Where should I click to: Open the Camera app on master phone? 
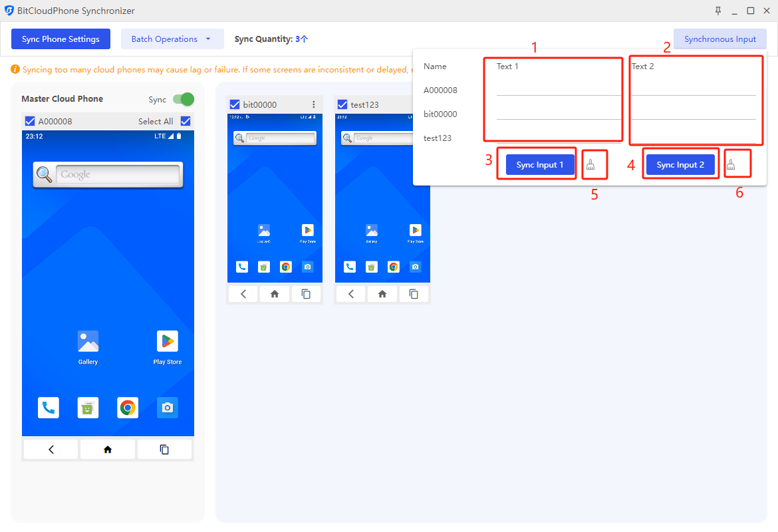(168, 408)
